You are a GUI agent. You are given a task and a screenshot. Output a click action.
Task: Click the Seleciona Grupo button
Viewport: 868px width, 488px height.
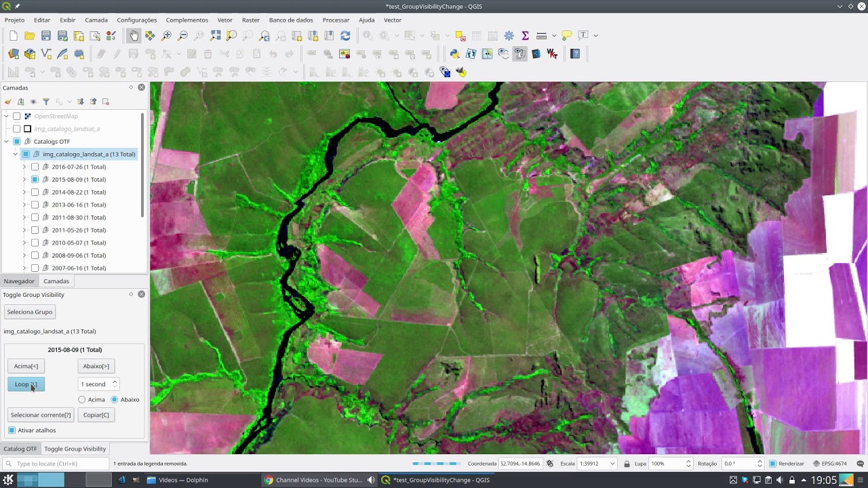pyautogui.click(x=30, y=312)
